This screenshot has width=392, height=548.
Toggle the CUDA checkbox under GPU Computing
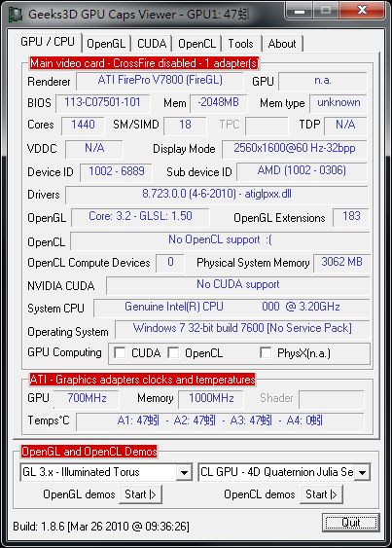click(x=120, y=352)
